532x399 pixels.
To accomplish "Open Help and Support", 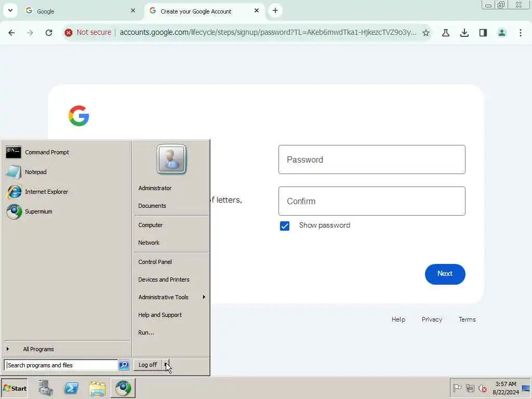I will pyautogui.click(x=171, y=315).
